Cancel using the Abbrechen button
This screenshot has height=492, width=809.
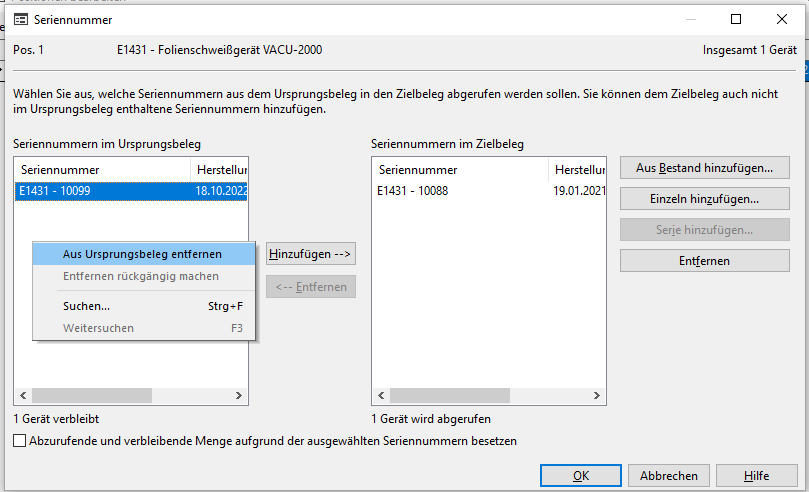coord(669,476)
